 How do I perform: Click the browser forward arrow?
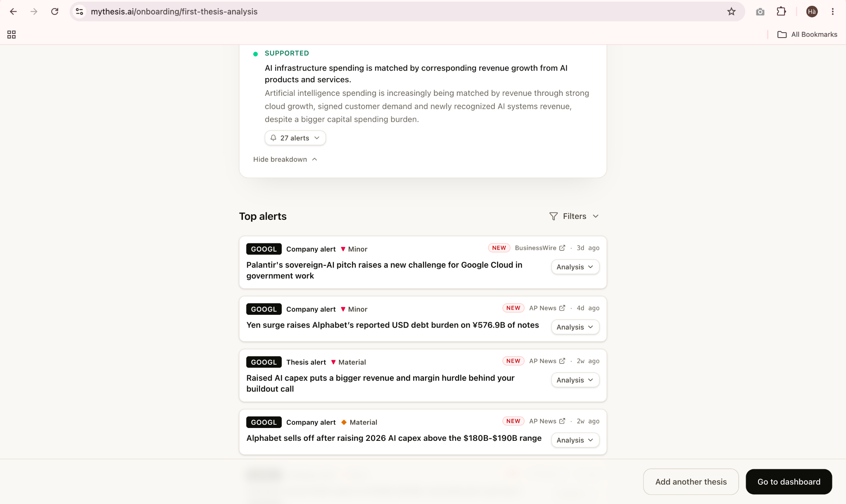34,12
